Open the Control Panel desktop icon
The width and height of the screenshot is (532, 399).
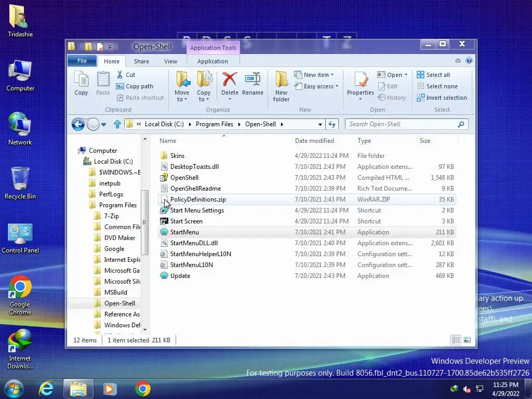(20, 238)
